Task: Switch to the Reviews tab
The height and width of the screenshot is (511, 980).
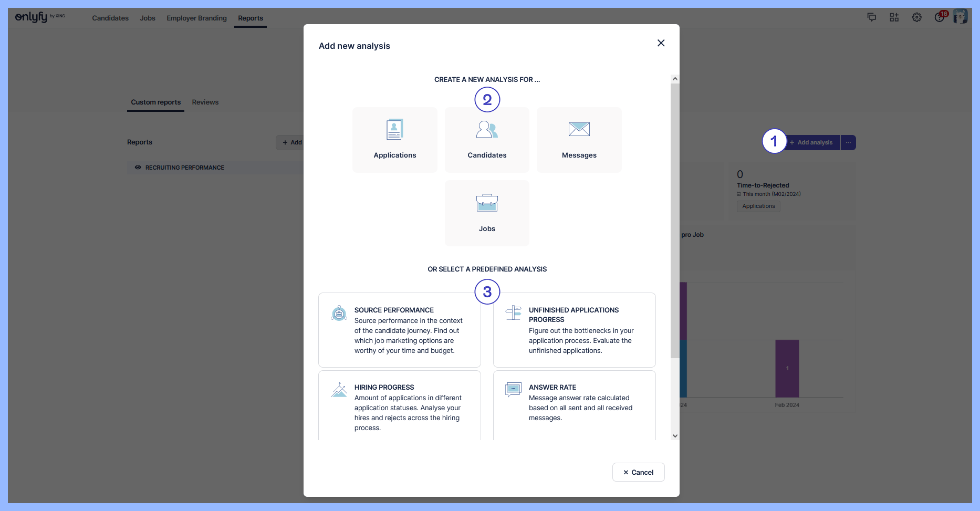Action: click(205, 102)
